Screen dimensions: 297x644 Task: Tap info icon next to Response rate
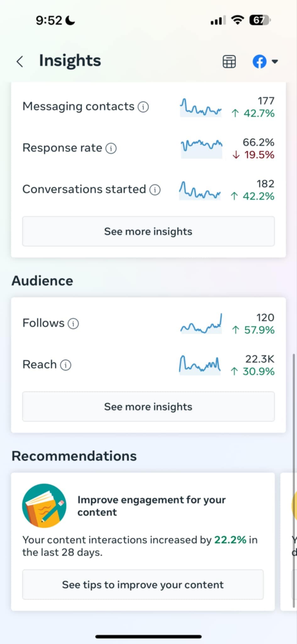[x=111, y=148]
